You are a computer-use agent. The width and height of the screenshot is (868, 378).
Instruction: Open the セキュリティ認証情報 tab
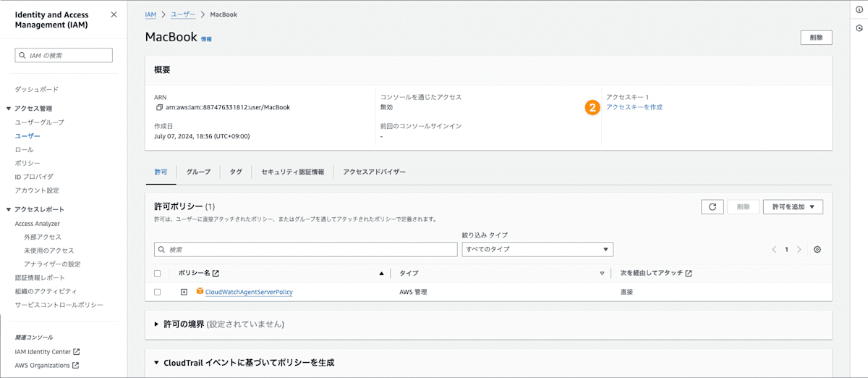(x=292, y=172)
